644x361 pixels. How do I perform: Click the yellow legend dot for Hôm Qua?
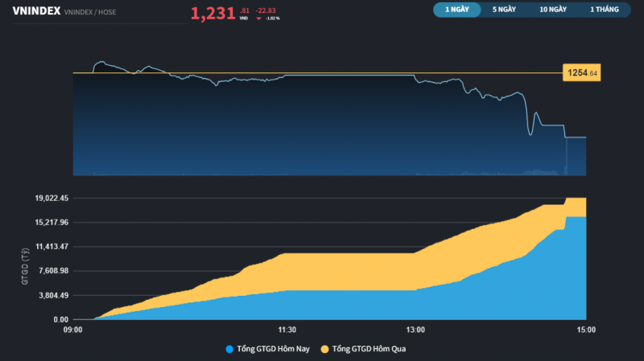325,349
